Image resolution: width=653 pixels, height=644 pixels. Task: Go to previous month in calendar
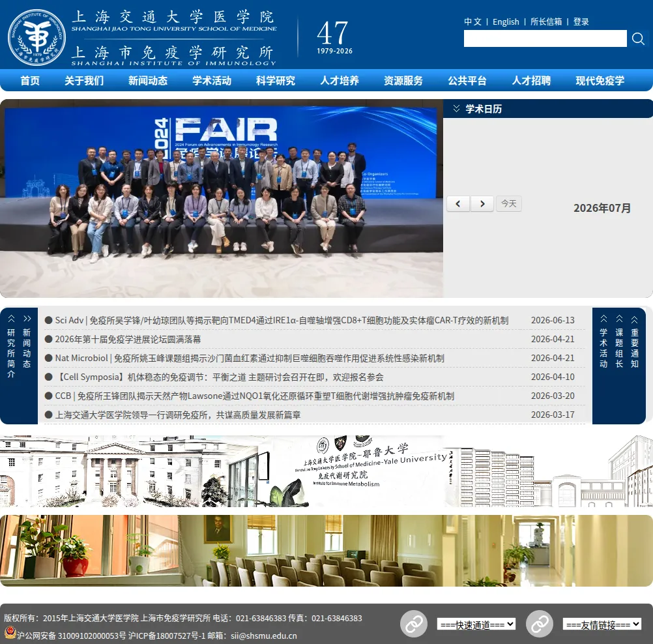[458, 204]
